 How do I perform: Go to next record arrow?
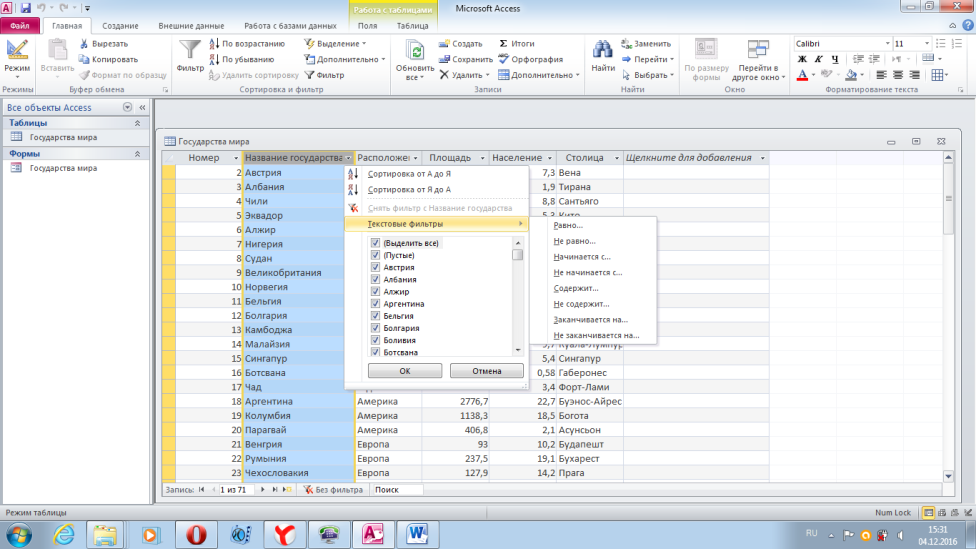[262, 490]
